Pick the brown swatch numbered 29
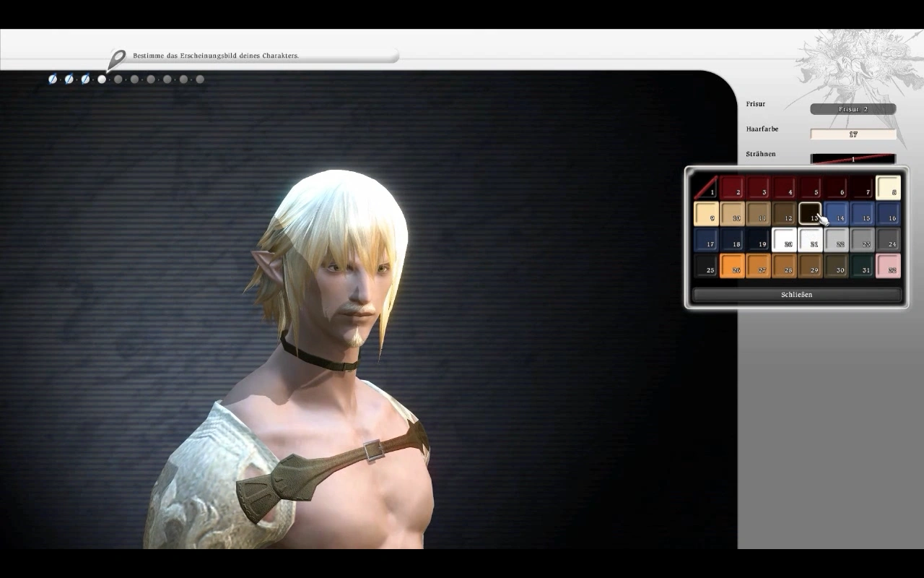The image size is (924, 578). click(x=810, y=266)
